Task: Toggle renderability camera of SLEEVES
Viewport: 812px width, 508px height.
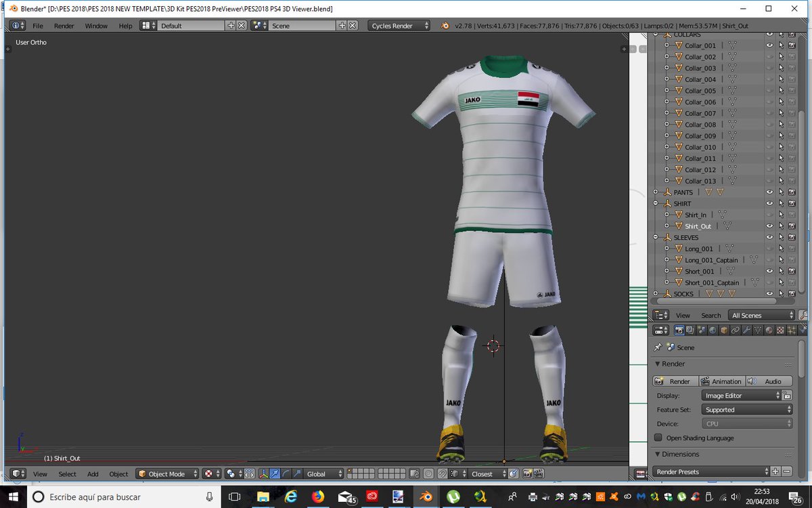Action: (792, 238)
